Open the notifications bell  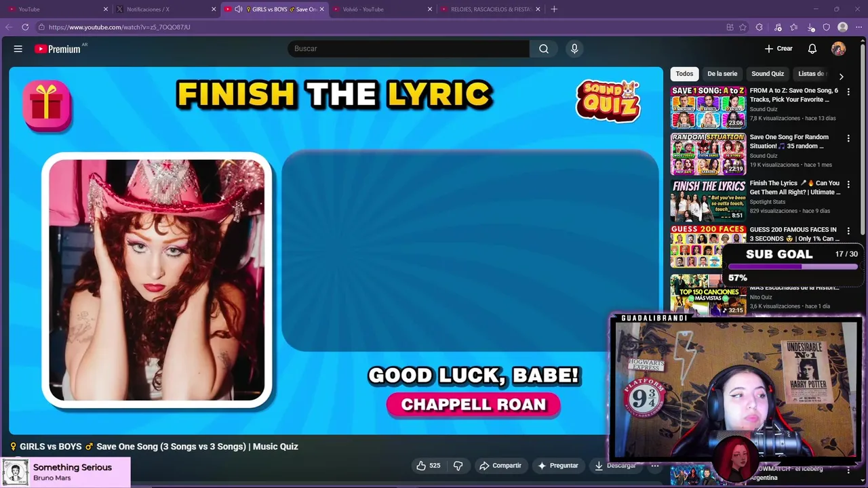click(x=812, y=49)
